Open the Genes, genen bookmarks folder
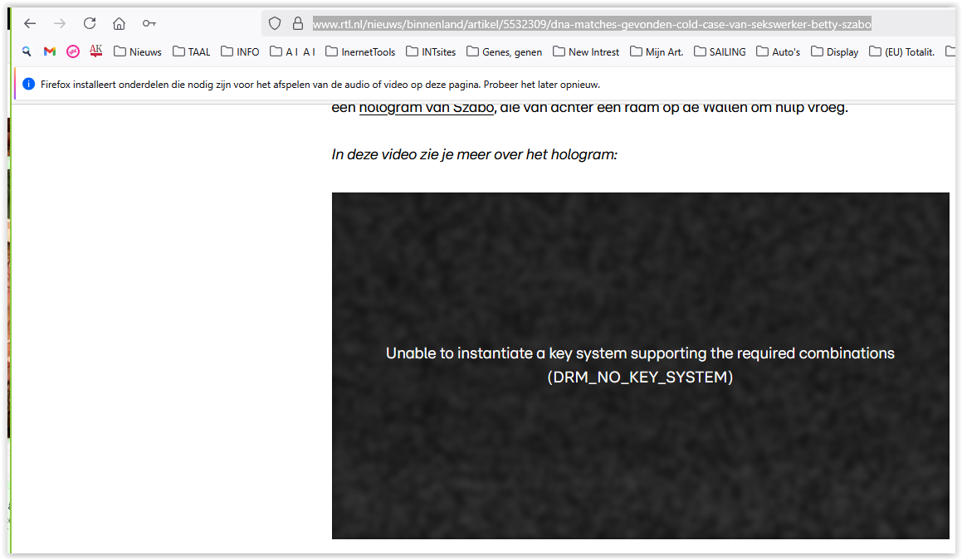This screenshot has height=560, width=962. [505, 51]
